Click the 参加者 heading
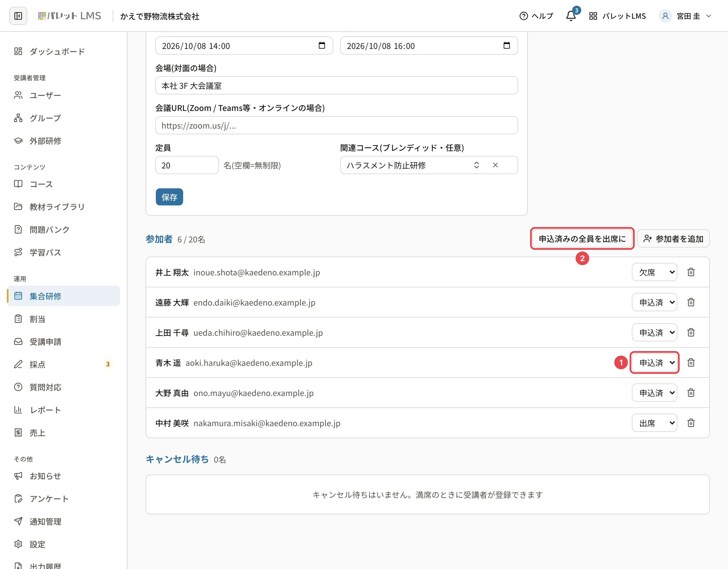 click(159, 239)
